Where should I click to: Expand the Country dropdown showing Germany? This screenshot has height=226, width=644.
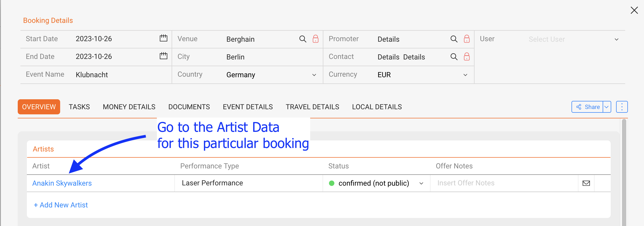[x=314, y=75]
